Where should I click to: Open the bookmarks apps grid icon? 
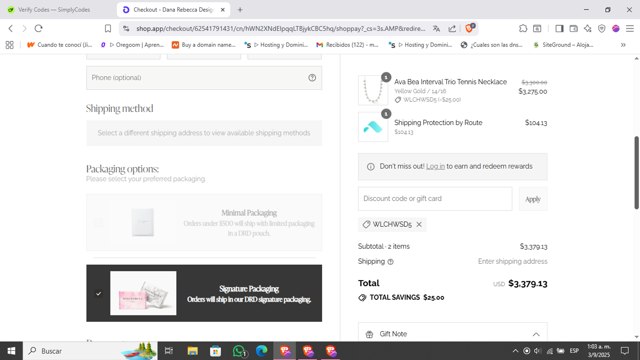coord(9,45)
